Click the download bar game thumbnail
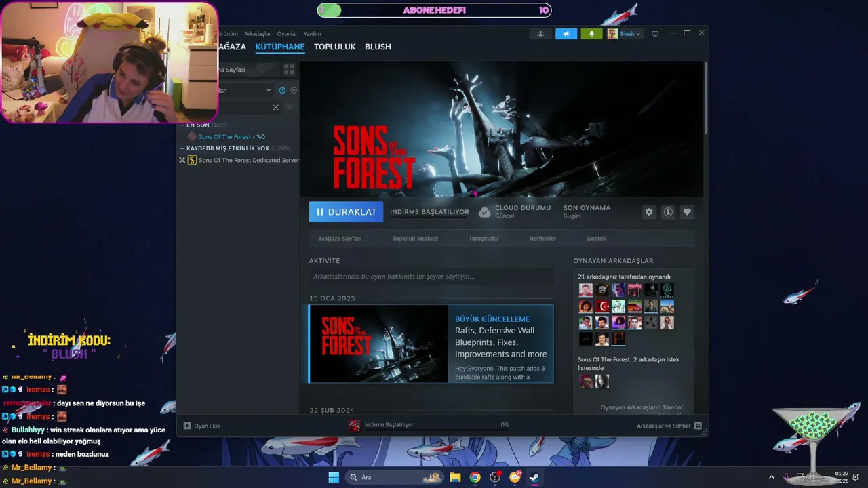 coord(354,426)
